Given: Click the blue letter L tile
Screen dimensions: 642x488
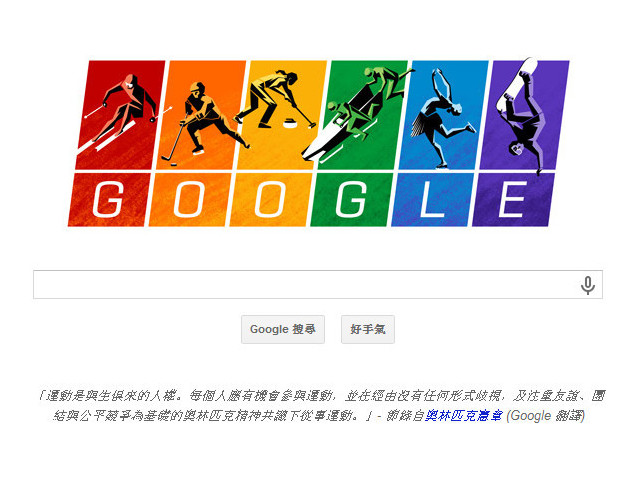Looking at the screenshot, I should coord(433,199).
